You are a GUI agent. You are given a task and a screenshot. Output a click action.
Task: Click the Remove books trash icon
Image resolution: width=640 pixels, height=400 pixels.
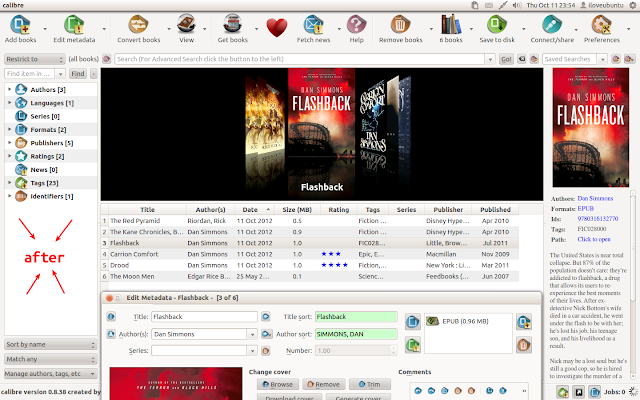tap(400, 24)
